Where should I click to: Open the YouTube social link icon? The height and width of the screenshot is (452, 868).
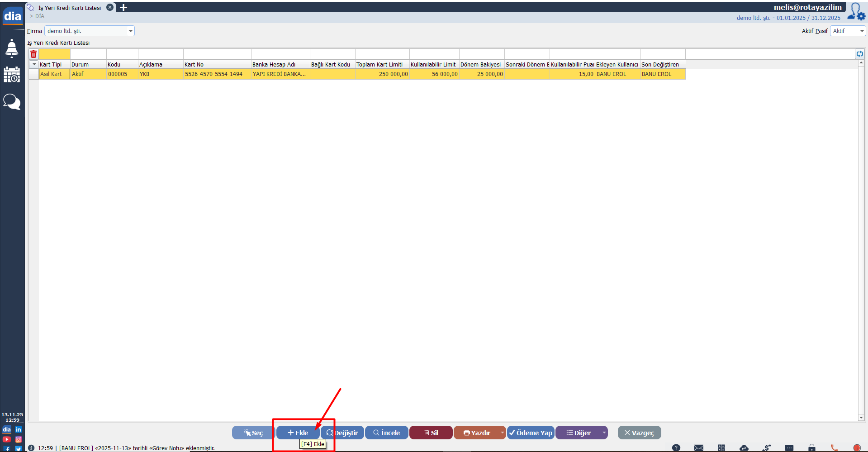coord(7,439)
